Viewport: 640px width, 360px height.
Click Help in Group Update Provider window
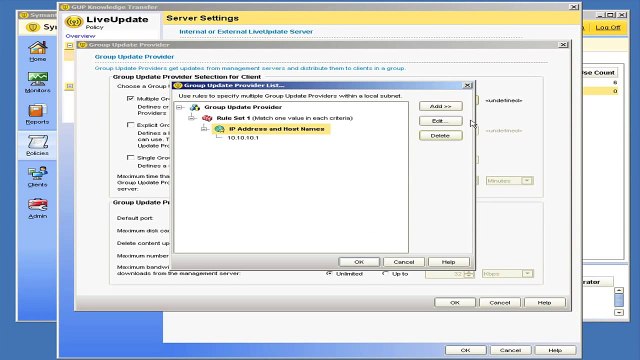pyautogui.click(x=545, y=303)
